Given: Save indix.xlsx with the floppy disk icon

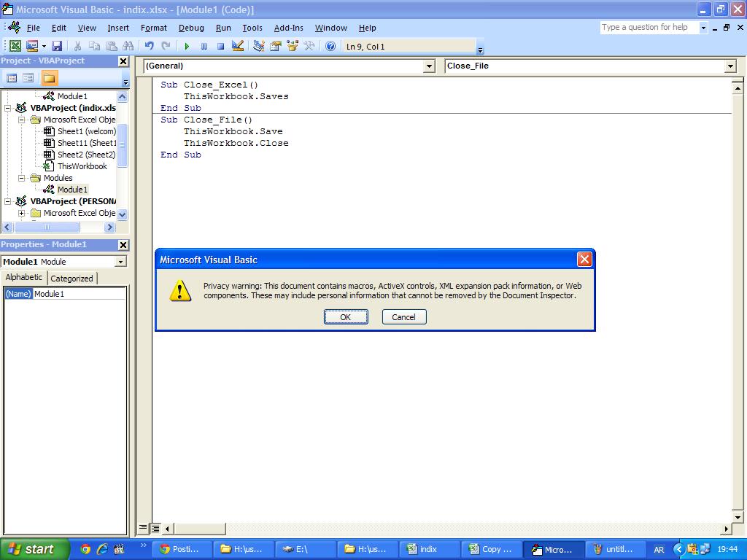Looking at the screenshot, I should click(57, 46).
